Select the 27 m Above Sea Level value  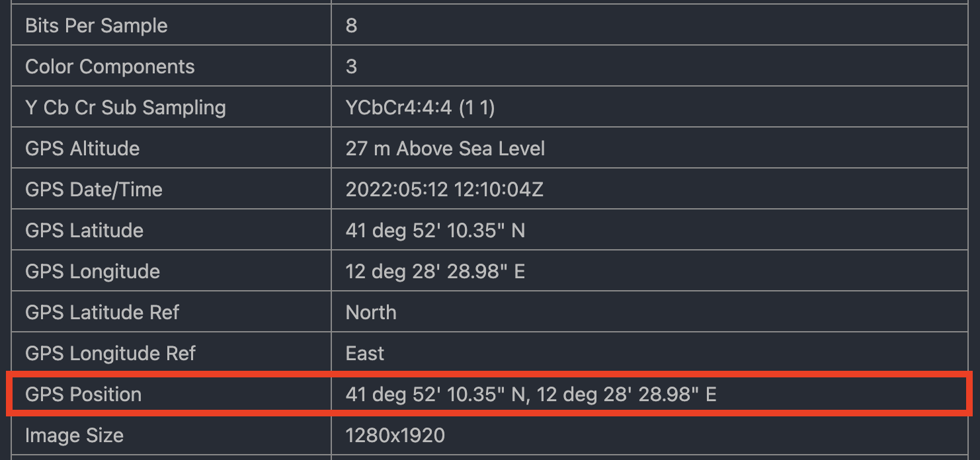click(x=445, y=149)
